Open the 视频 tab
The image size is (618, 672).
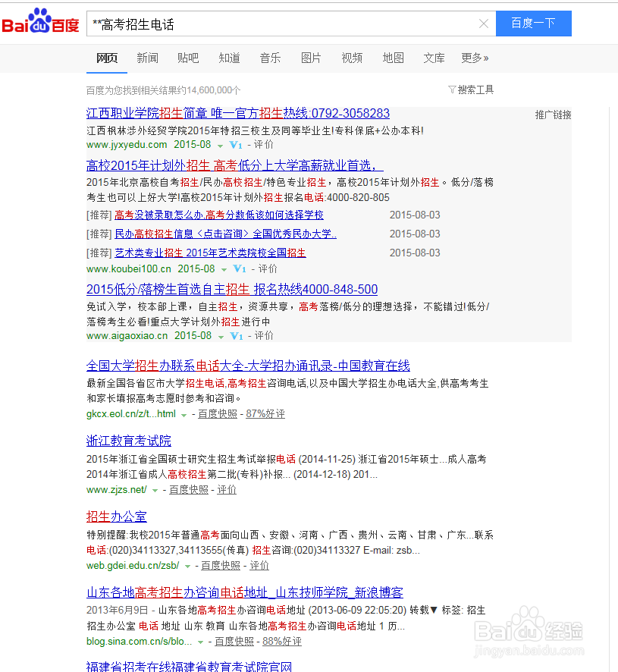pyautogui.click(x=352, y=58)
